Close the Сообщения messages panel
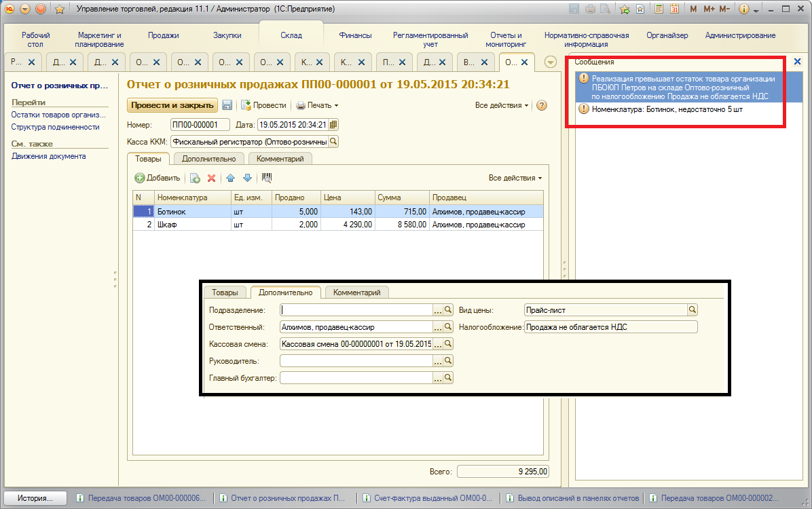812x509 pixels. pos(797,61)
